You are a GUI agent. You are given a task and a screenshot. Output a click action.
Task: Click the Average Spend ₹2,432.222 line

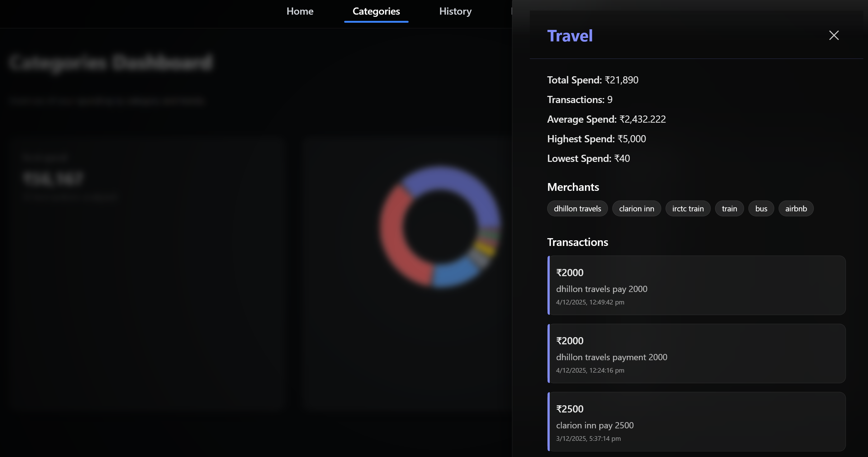coord(606,119)
